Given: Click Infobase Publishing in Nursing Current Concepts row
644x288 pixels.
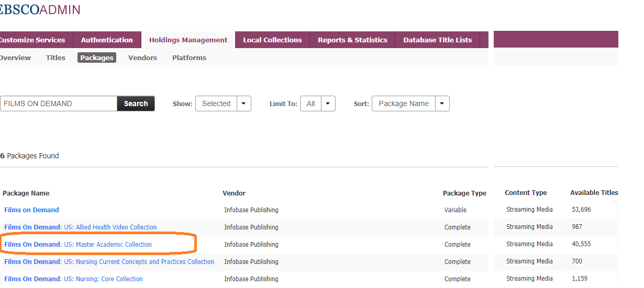Looking at the screenshot, I should coord(251,261).
